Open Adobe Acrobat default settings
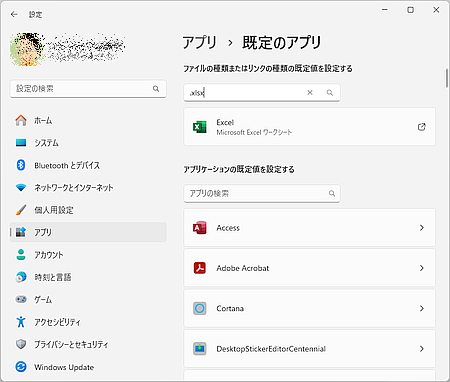The width and height of the screenshot is (450, 382). coord(309,268)
